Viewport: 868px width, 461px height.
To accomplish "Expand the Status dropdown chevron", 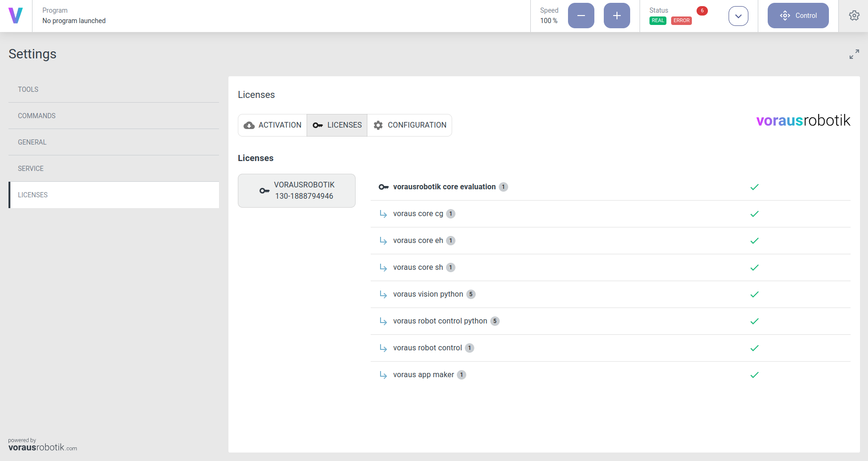I will [x=738, y=16].
